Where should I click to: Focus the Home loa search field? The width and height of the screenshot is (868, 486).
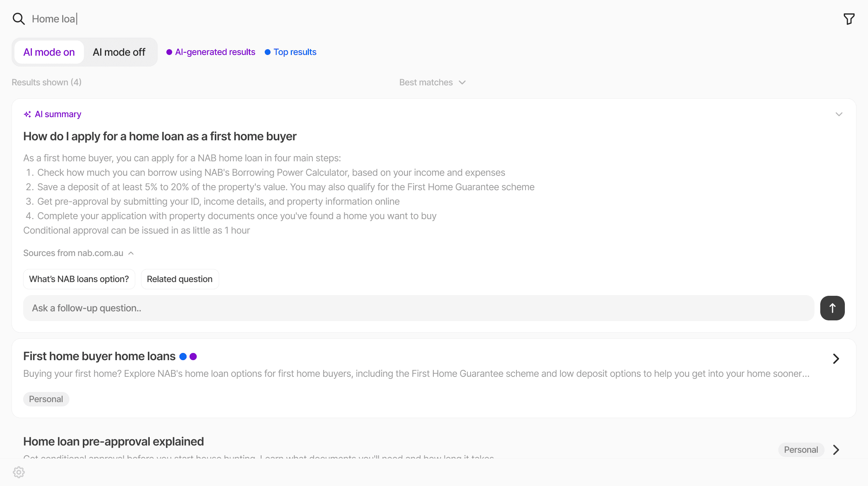434,19
